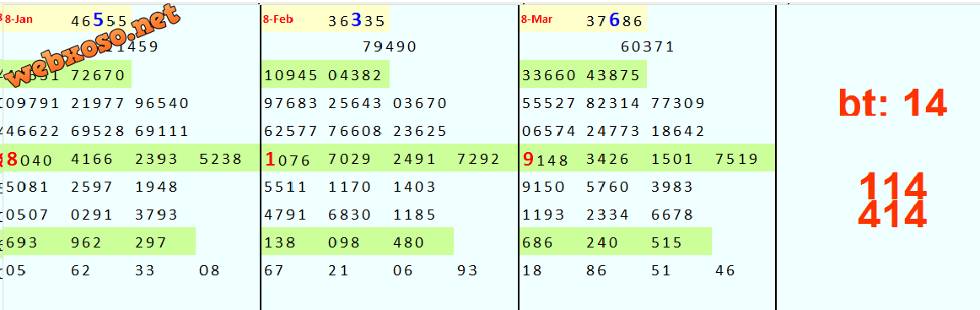Image resolution: width=980 pixels, height=310 pixels.
Task: Click the three-digit number 962
Action: [87, 242]
